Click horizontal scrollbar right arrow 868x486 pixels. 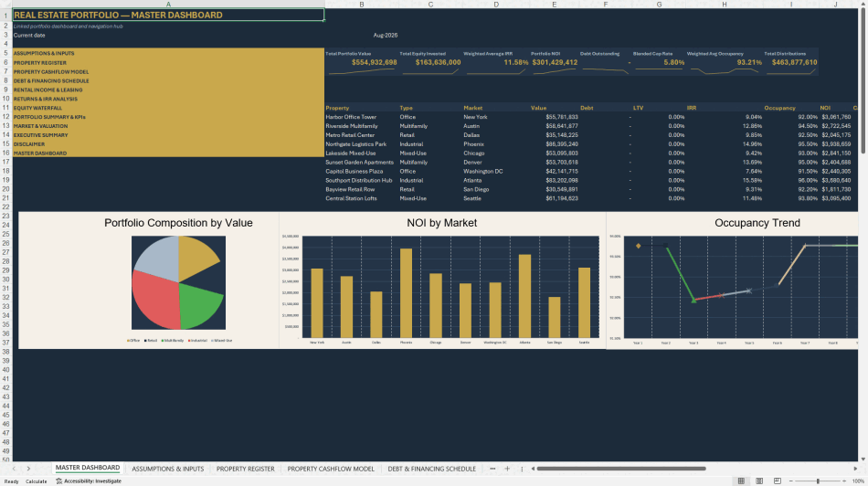tap(855, 469)
